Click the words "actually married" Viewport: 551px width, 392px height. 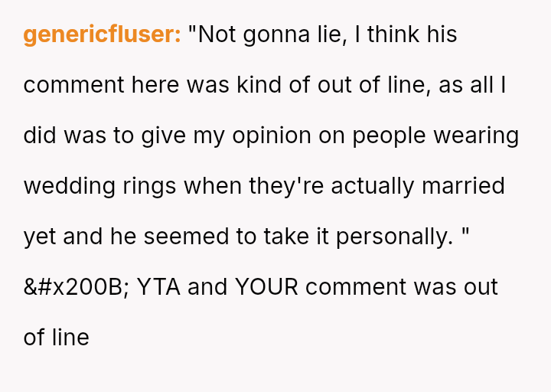(418, 186)
